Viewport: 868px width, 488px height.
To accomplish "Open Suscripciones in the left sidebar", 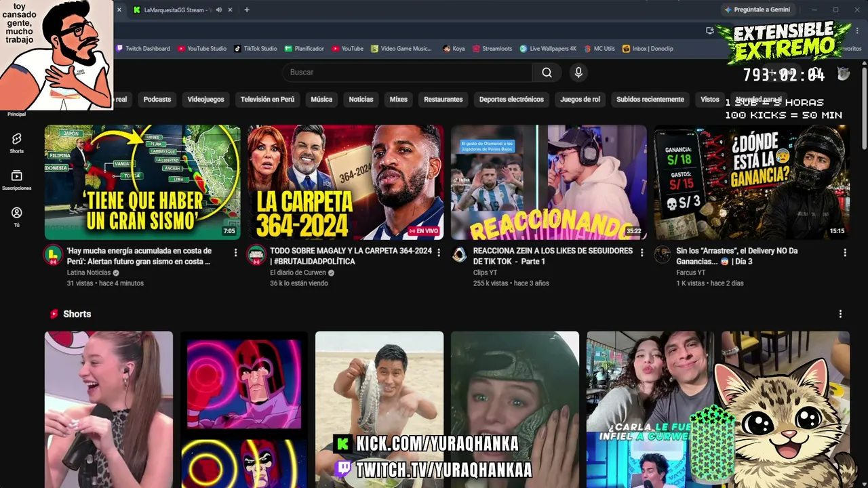I will point(17,180).
